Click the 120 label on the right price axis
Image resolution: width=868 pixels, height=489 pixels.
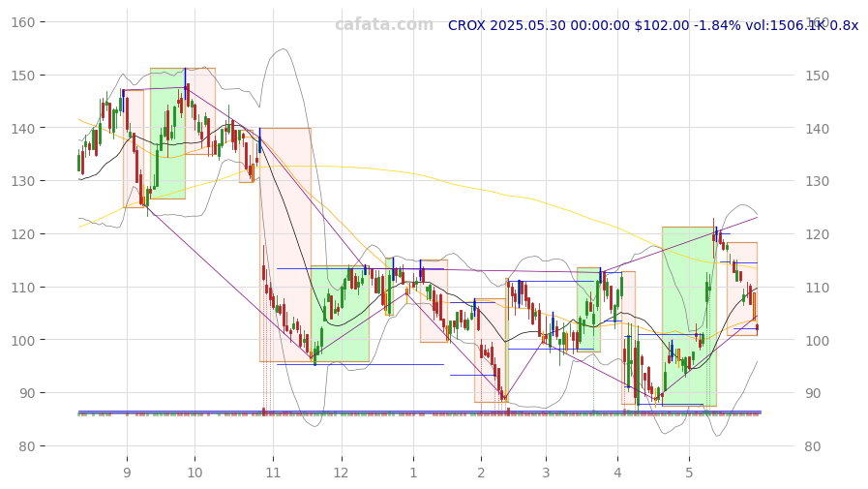pyautogui.click(x=817, y=234)
